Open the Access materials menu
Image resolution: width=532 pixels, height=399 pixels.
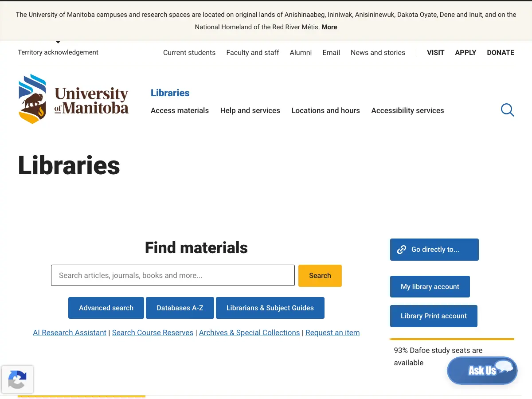point(180,110)
